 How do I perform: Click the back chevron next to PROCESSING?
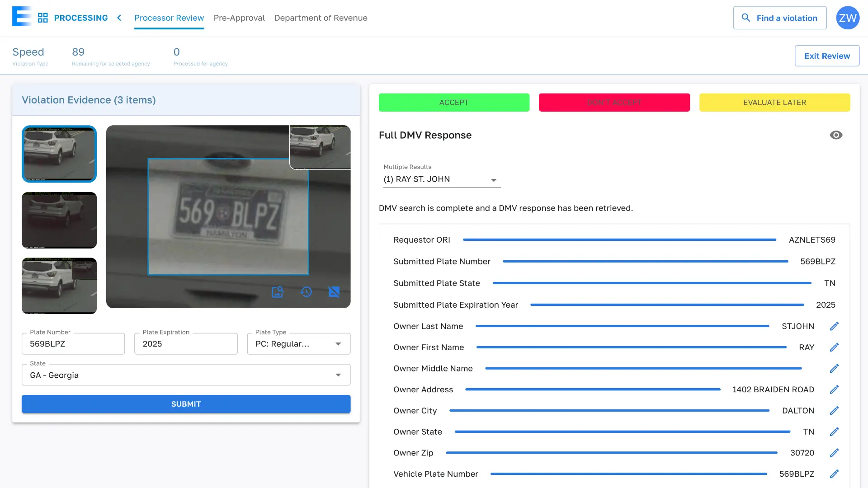click(x=119, y=18)
